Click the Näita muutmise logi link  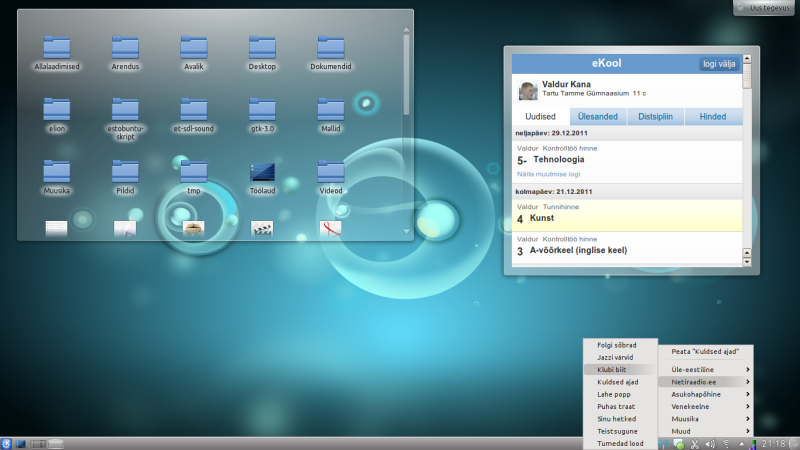[x=548, y=174]
